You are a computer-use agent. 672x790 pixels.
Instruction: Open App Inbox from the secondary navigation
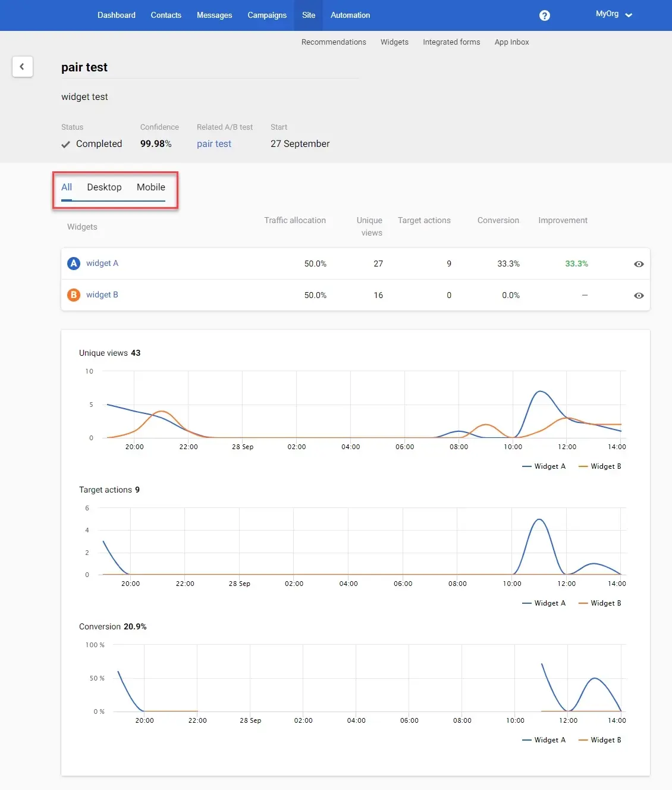pyautogui.click(x=511, y=42)
